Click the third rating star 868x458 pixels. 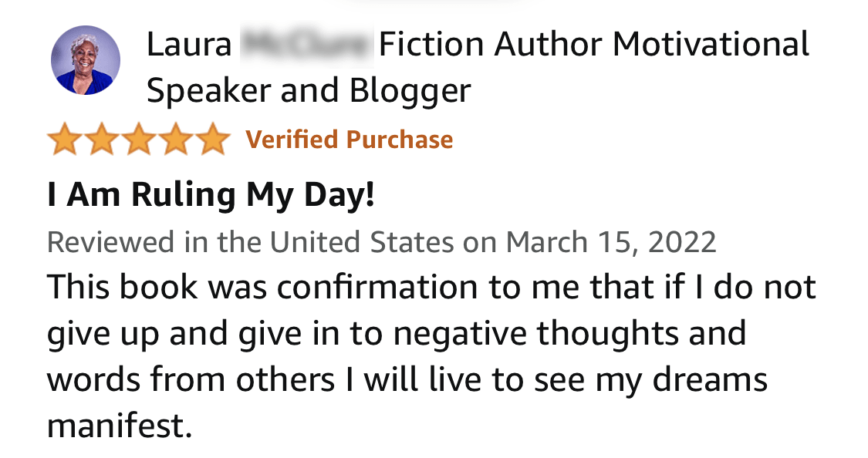138,140
